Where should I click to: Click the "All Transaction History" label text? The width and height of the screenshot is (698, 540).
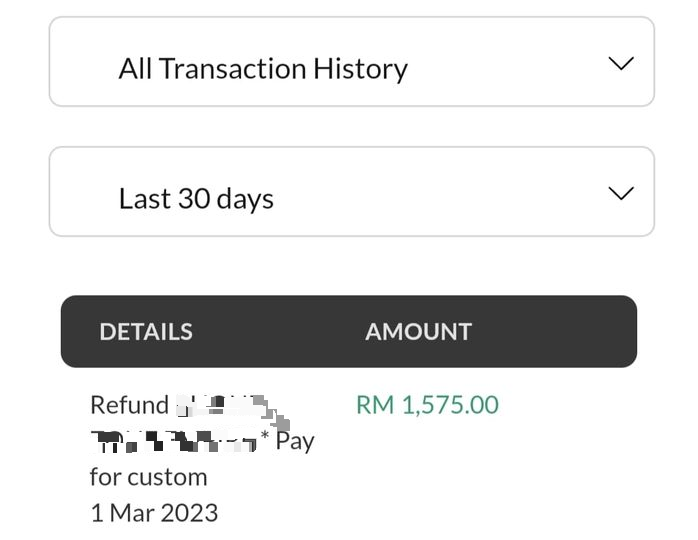(263, 69)
